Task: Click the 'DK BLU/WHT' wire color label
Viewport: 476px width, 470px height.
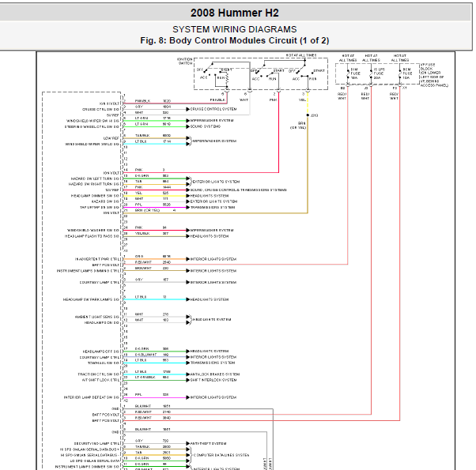Action: point(145,355)
